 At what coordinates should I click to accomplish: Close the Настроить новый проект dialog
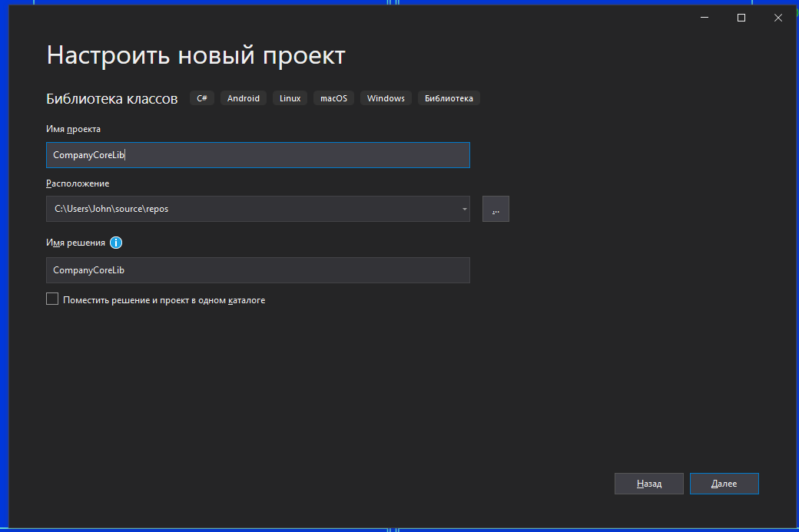[778, 18]
